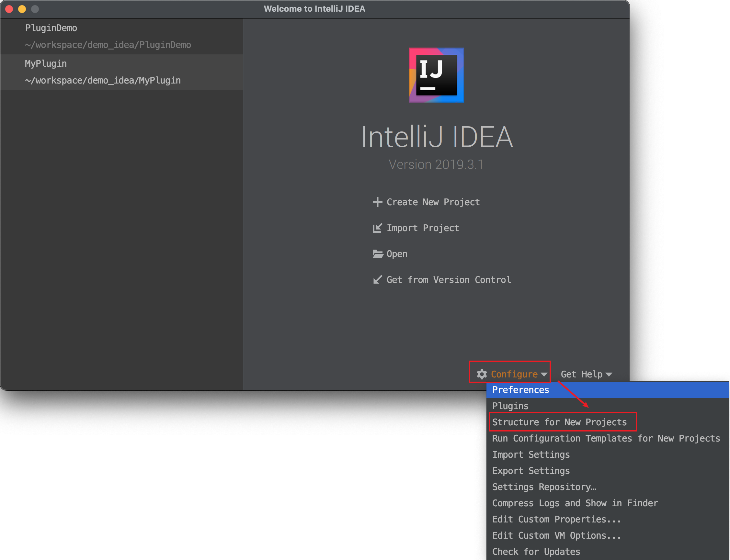Click the plus icon for Create New Project

coord(377,202)
